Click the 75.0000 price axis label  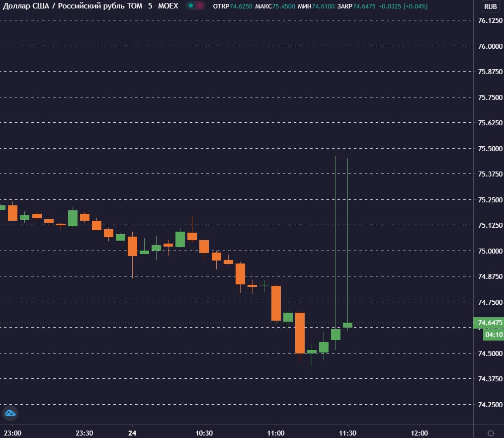(x=490, y=251)
